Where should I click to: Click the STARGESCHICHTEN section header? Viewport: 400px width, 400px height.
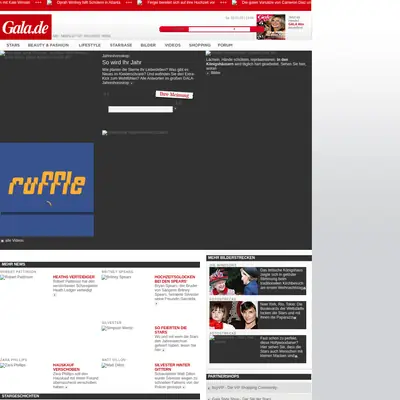coord(100,396)
